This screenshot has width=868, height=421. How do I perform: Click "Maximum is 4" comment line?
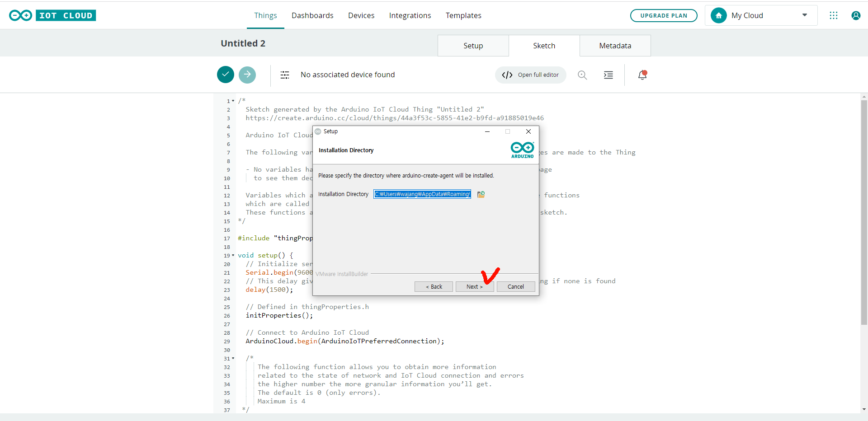[x=282, y=401]
